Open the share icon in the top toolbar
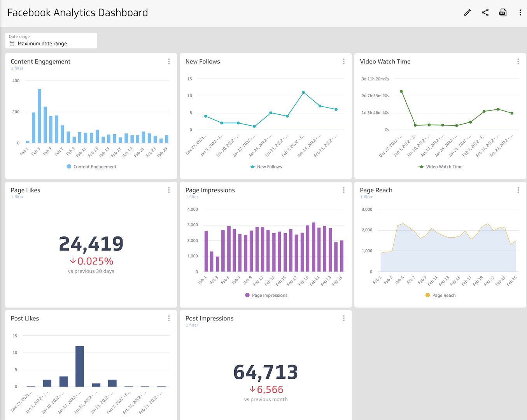The width and height of the screenshot is (527, 420). click(x=485, y=12)
